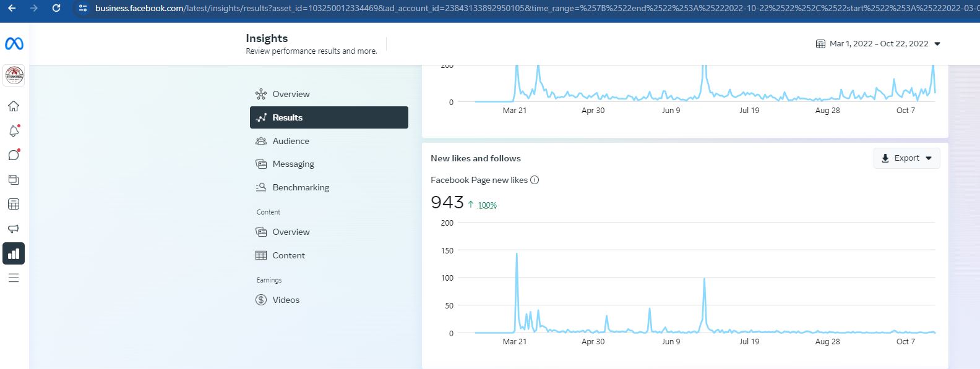Reload the page with browser refresh button
980x369 pixels.
click(x=56, y=9)
